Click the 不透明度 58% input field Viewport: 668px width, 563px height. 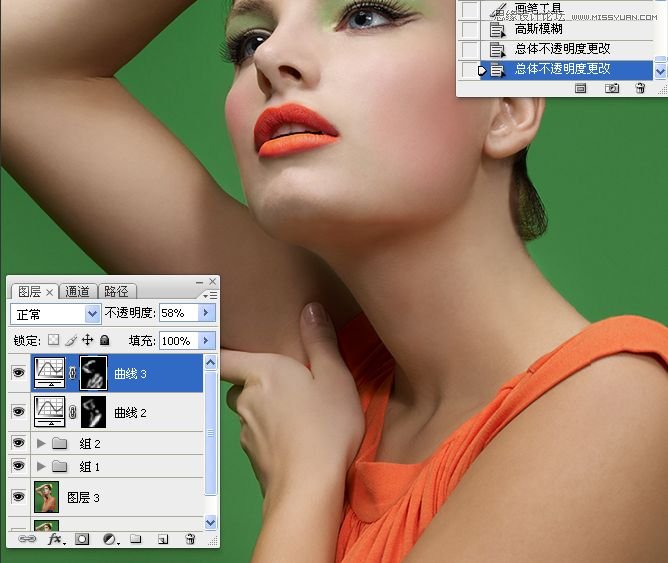coord(179,313)
